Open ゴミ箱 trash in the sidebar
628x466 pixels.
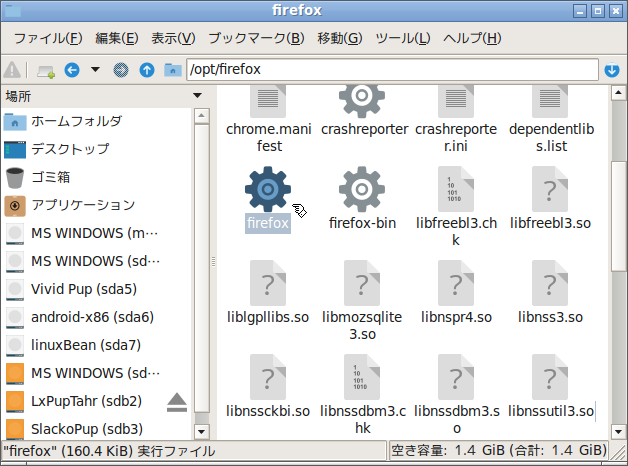(97, 177)
